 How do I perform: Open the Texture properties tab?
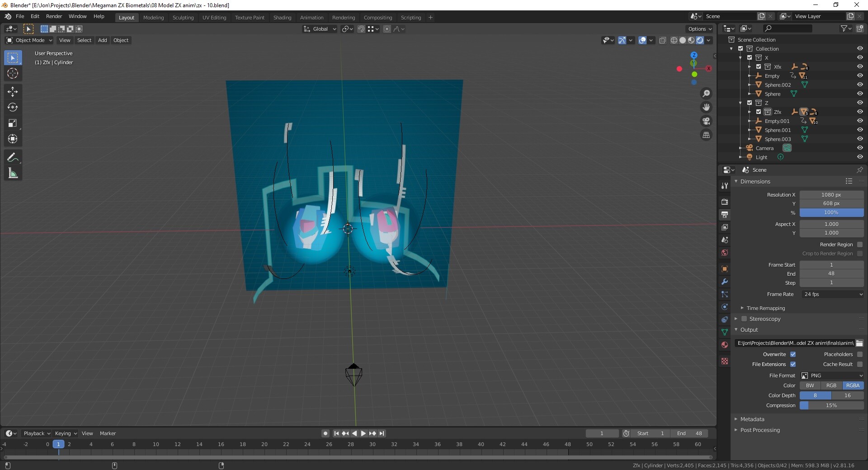point(725,361)
